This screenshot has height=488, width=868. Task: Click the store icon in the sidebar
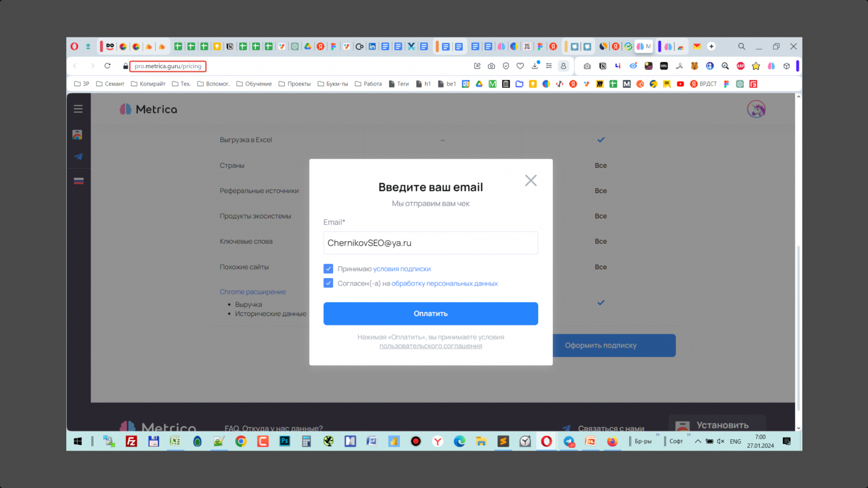coord(78,134)
